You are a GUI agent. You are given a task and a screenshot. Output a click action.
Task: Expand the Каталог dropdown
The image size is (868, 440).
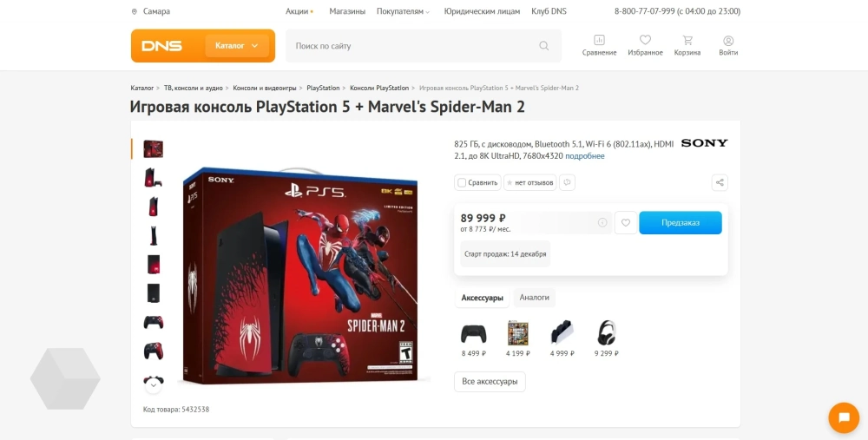pos(237,46)
